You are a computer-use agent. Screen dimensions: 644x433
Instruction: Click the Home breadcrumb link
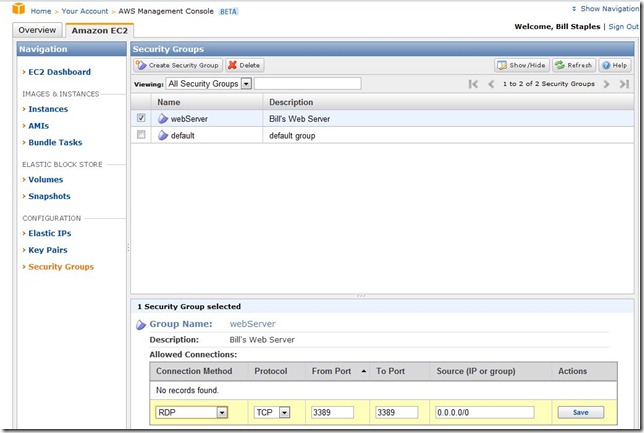pyautogui.click(x=41, y=11)
